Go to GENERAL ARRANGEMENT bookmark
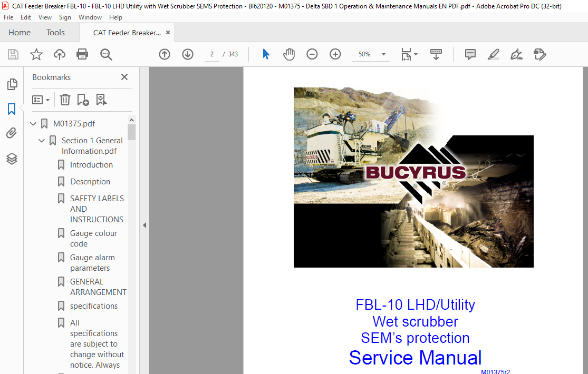 (x=98, y=287)
